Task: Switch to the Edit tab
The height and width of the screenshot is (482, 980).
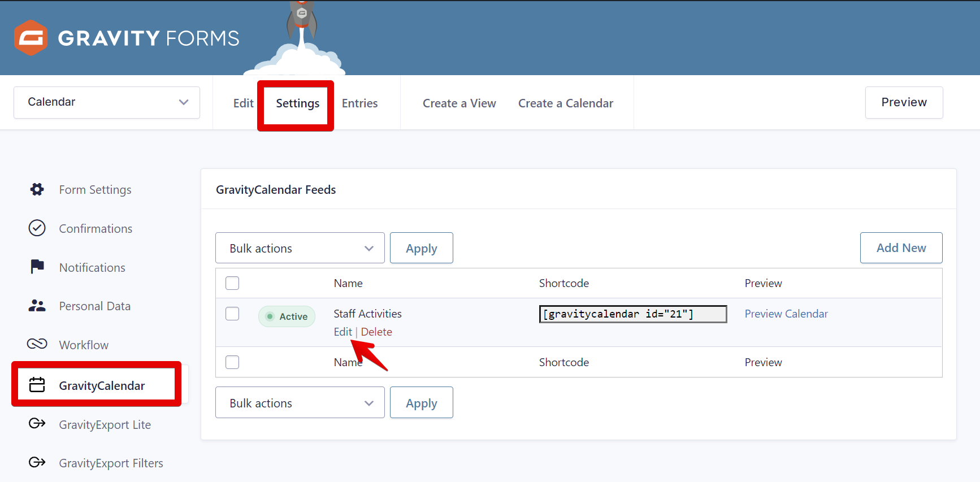Action: click(x=243, y=103)
